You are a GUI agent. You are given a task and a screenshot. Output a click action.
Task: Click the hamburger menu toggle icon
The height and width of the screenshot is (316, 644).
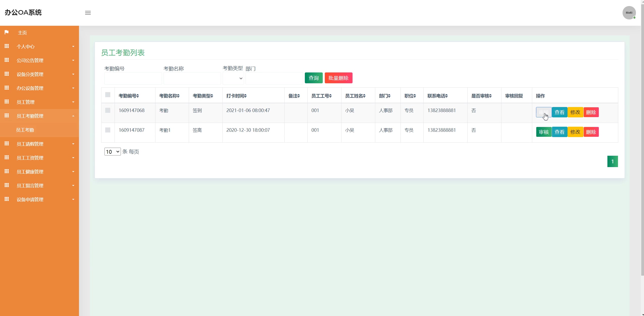click(88, 13)
